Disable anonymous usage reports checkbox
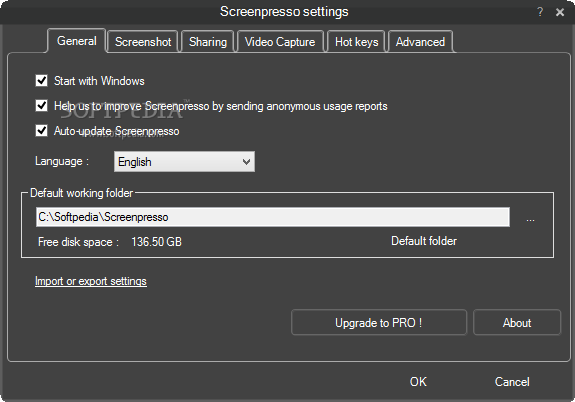This screenshot has height=402, width=575. coord(41,106)
